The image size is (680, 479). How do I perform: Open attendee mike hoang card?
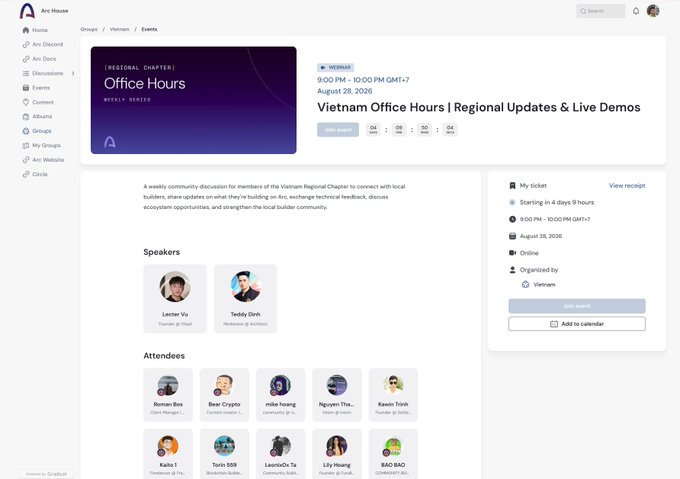click(281, 395)
